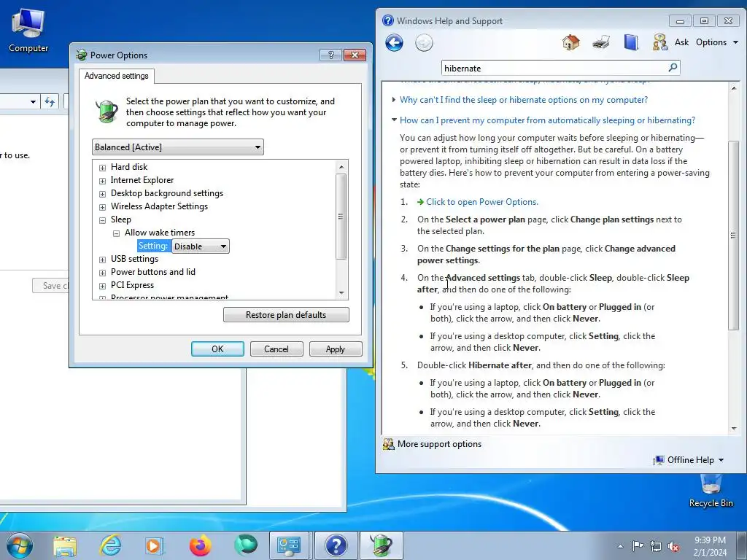Open the Windows Start menu

pos(19,545)
